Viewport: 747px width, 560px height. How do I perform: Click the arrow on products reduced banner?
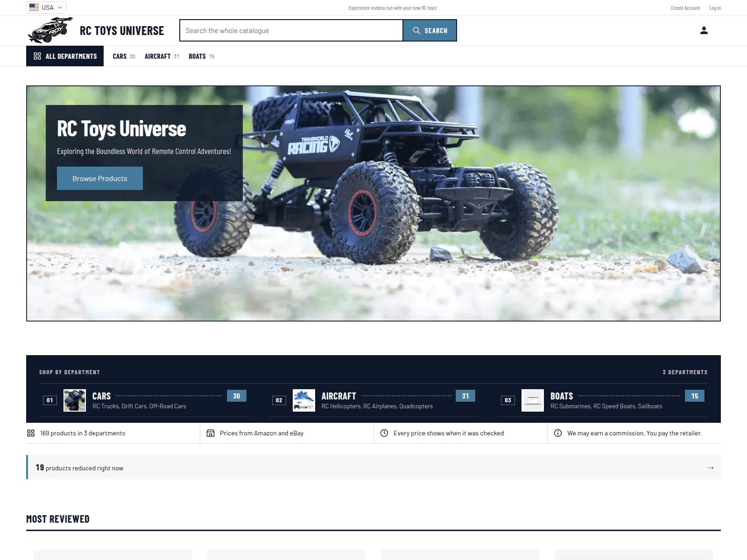click(x=710, y=468)
